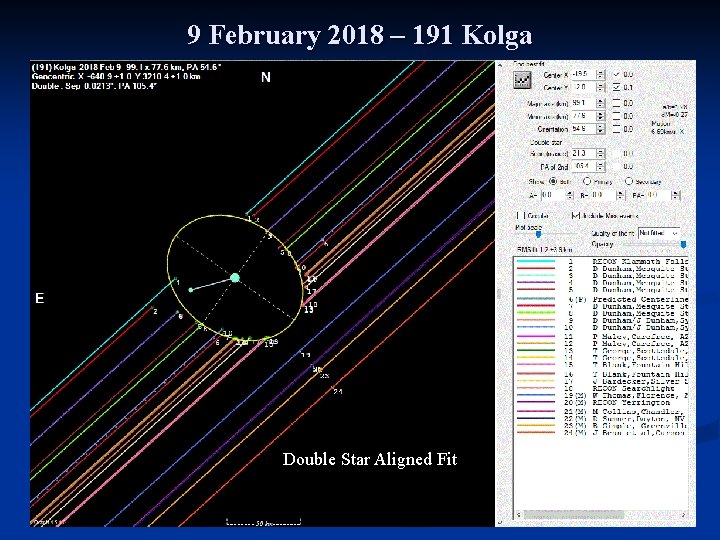Select chord 24 (M) bottom orange row
This screenshot has width=720, height=540.
point(601,433)
